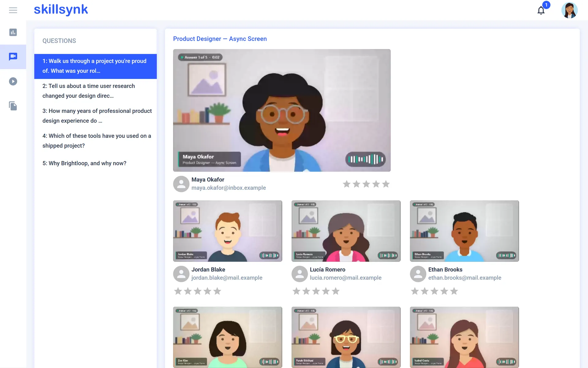The height and width of the screenshot is (368, 588).
Task: Click lucia.romero@mail.example email
Action: point(345,278)
